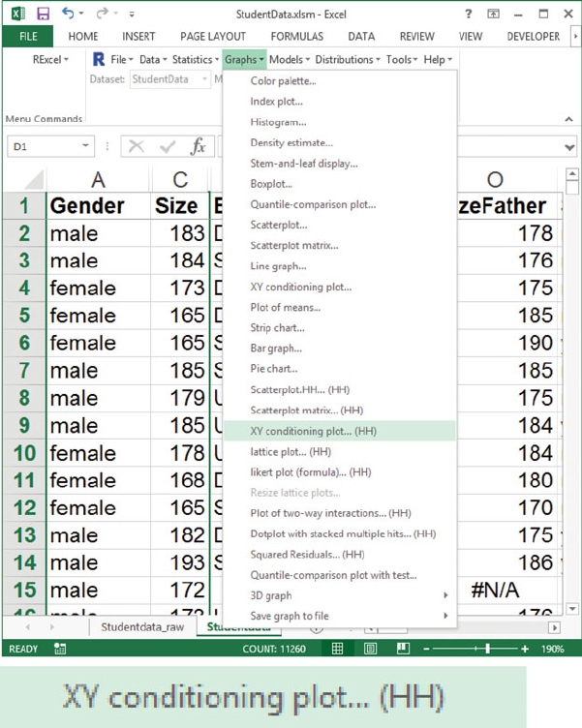Open the Models dropdown menu

pyautogui.click(x=290, y=59)
